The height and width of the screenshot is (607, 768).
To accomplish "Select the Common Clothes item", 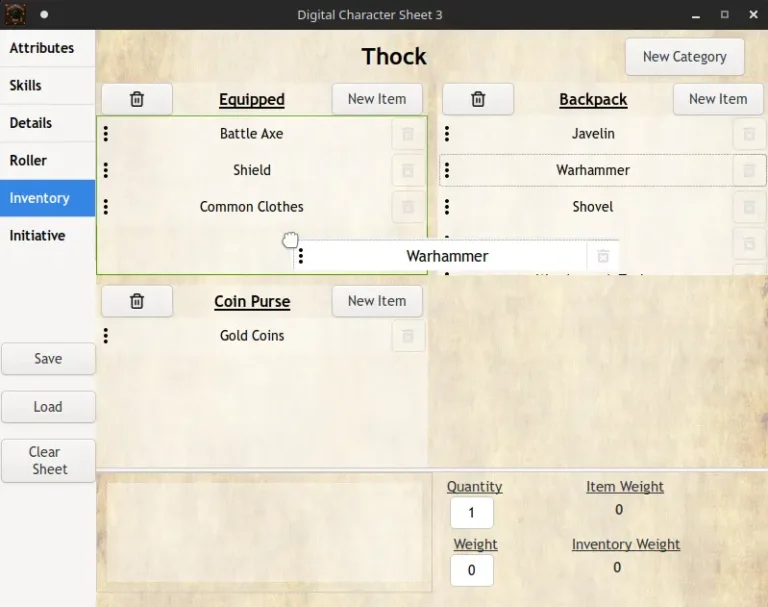I will pos(251,207).
